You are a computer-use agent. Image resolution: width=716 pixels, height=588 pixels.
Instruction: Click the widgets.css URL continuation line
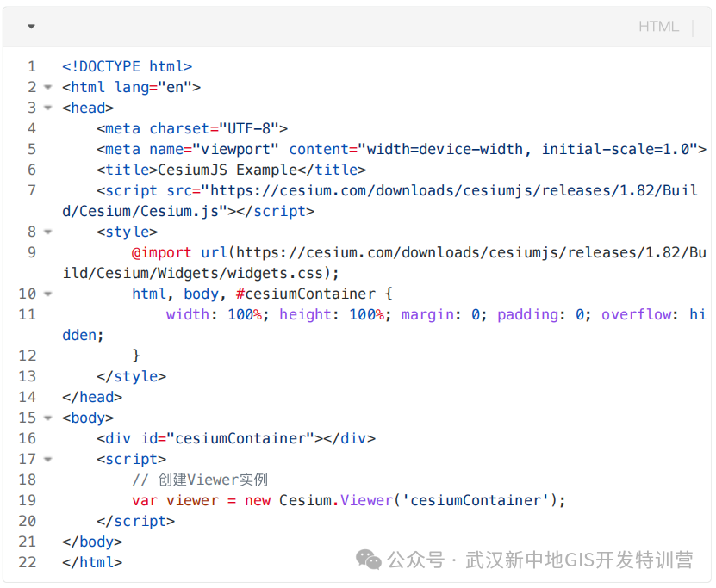coord(201,273)
